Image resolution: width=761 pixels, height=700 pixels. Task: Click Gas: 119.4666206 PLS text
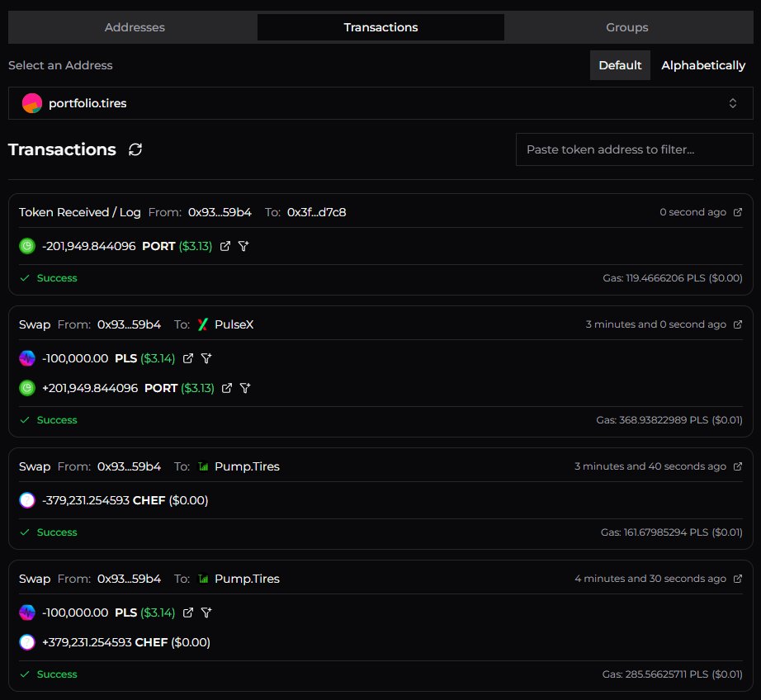(672, 278)
